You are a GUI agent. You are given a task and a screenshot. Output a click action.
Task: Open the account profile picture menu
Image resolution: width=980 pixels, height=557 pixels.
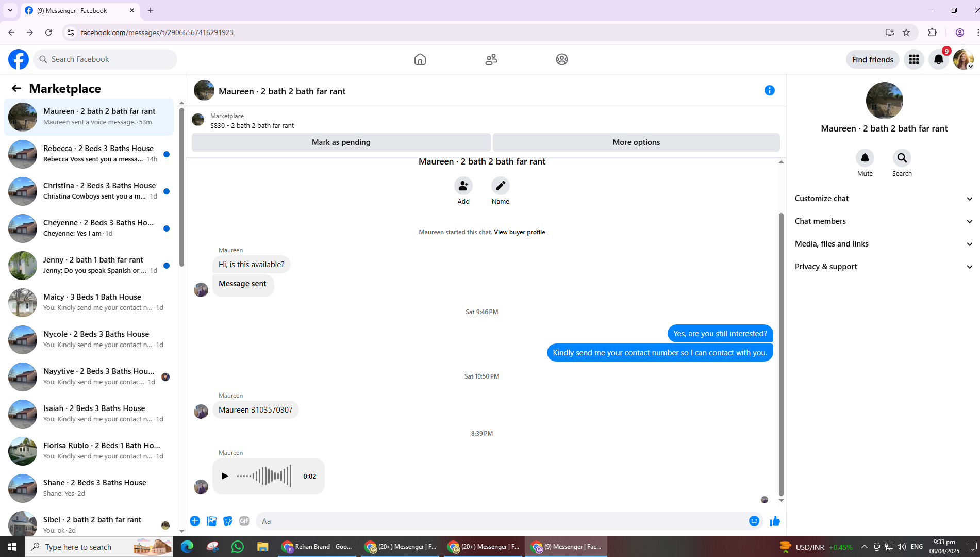point(964,59)
